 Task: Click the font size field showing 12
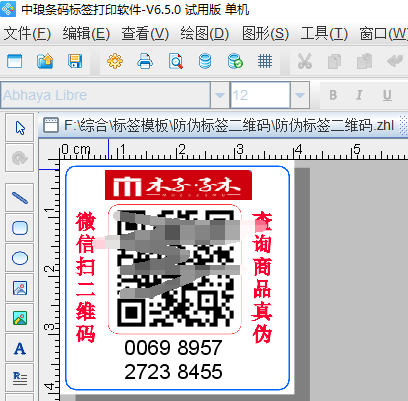[260, 95]
